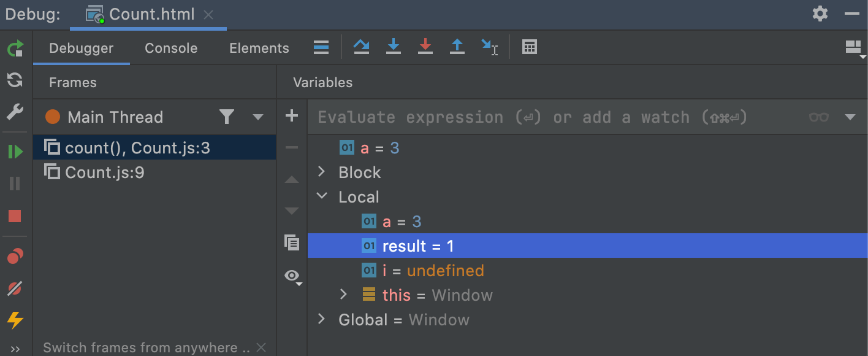Open the Main Thread dropdown arrow
Image resolution: width=868 pixels, height=356 pixels.
(x=258, y=117)
